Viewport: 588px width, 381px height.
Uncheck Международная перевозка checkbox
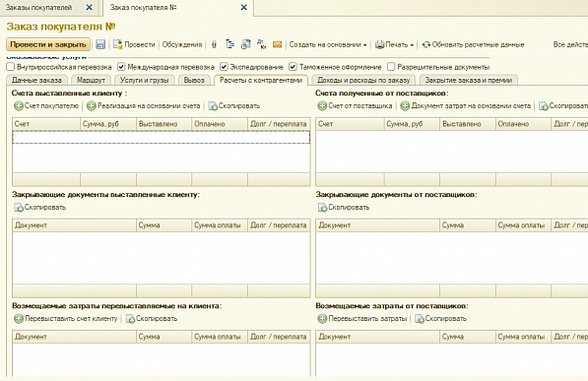tap(121, 67)
